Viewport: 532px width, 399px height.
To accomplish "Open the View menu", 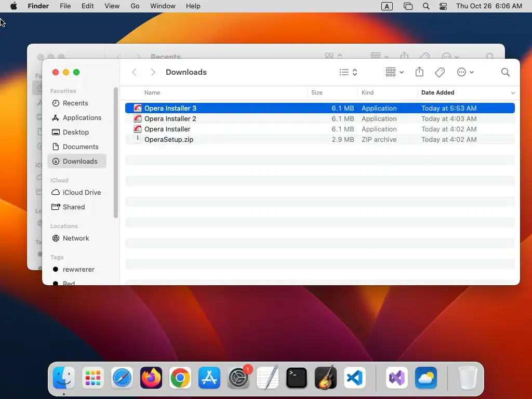I will pyautogui.click(x=112, y=6).
